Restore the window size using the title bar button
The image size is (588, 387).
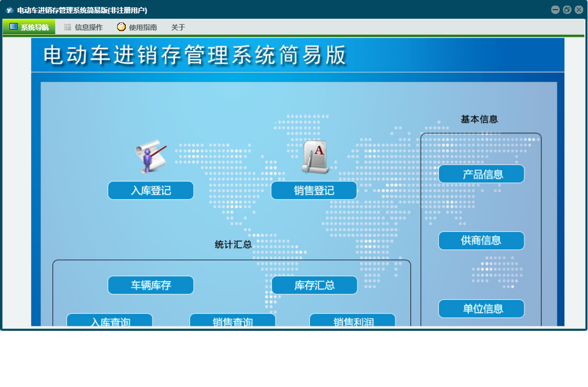tap(567, 10)
